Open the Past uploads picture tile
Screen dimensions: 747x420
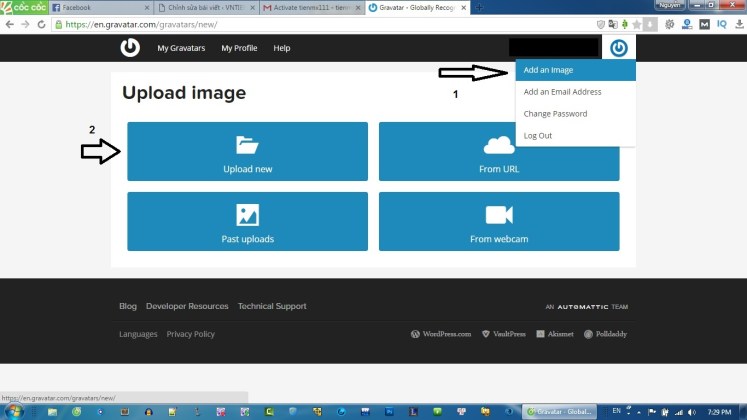tap(247, 221)
